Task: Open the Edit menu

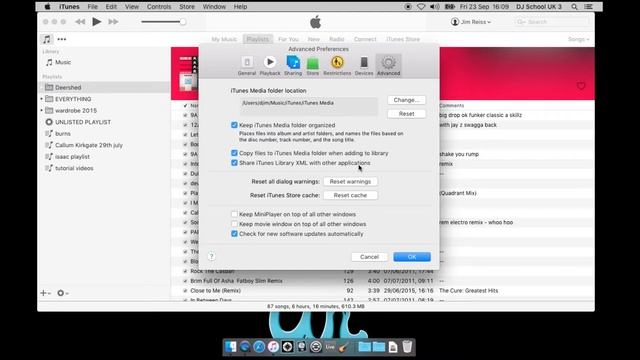Action: 111,7
